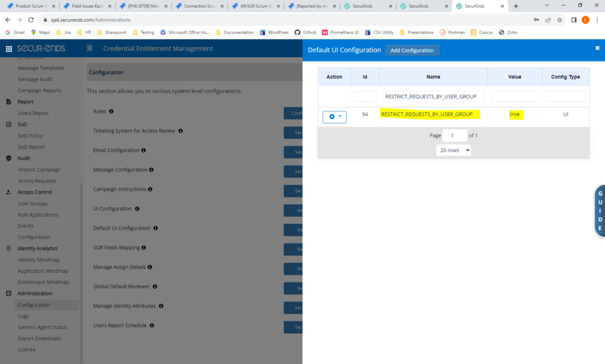This screenshot has height=364, width=605.
Task: Expand the Report sidebar section
Action: pyautogui.click(x=25, y=102)
